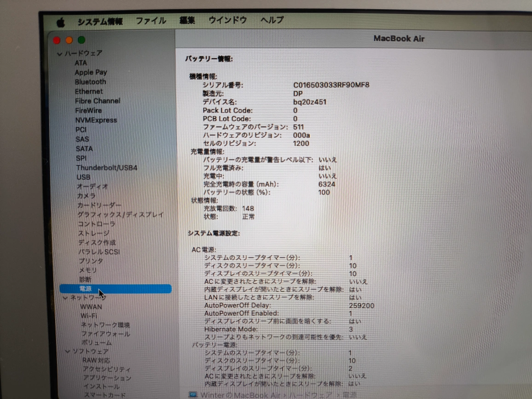Click the Hibernate Mode label
Viewport: 532px width, 399px height.
[x=231, y=329]
